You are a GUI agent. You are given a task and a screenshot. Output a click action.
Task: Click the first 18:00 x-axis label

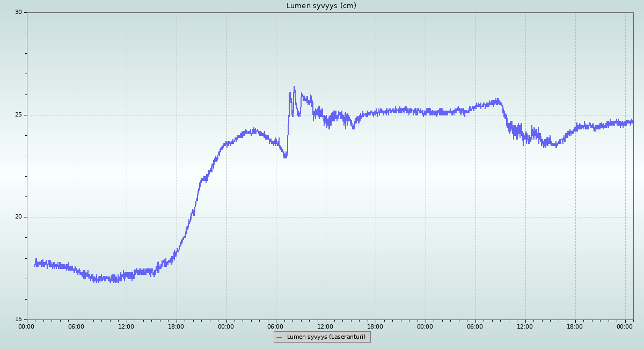(176, 326)
